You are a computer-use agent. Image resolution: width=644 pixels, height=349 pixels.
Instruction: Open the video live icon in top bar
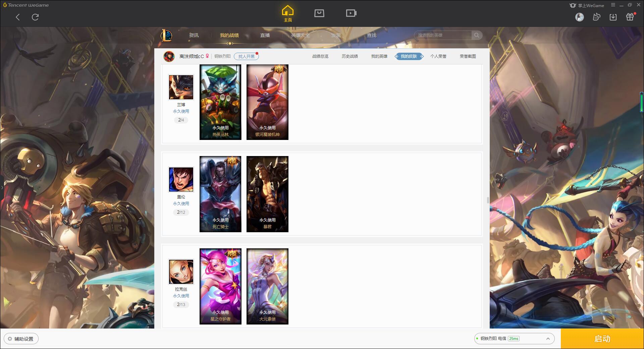click(351, 13)
